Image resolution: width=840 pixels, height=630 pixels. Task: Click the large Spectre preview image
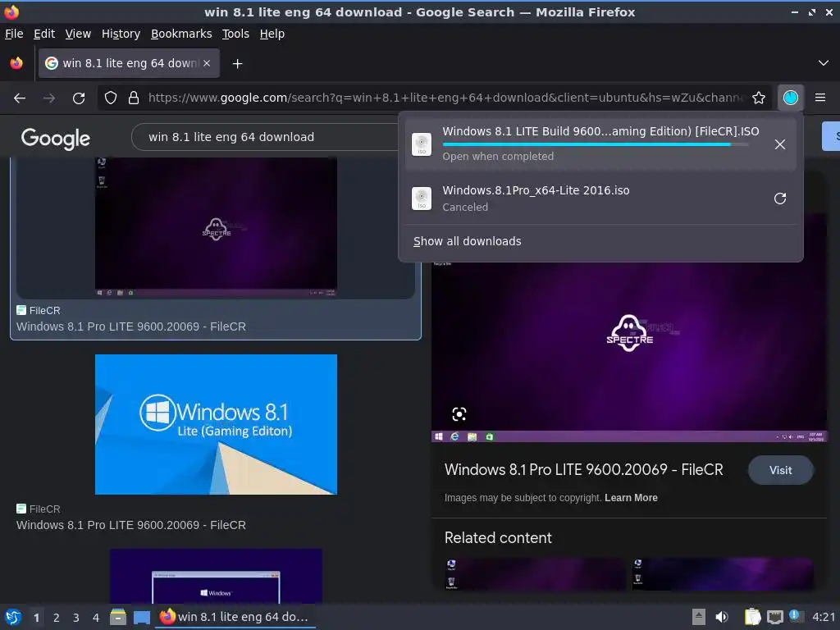point(629,351)
